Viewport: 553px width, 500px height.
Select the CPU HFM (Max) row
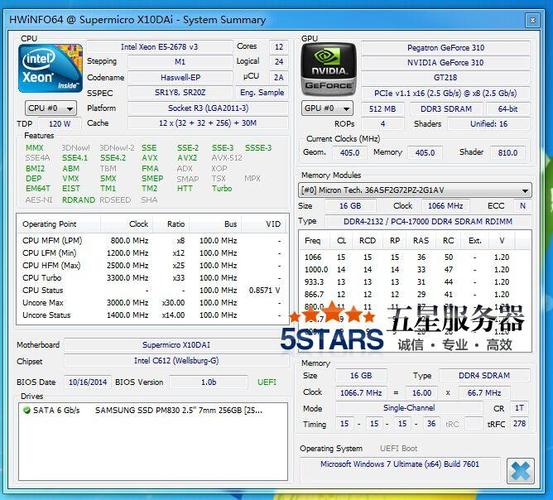click(153, 266)
